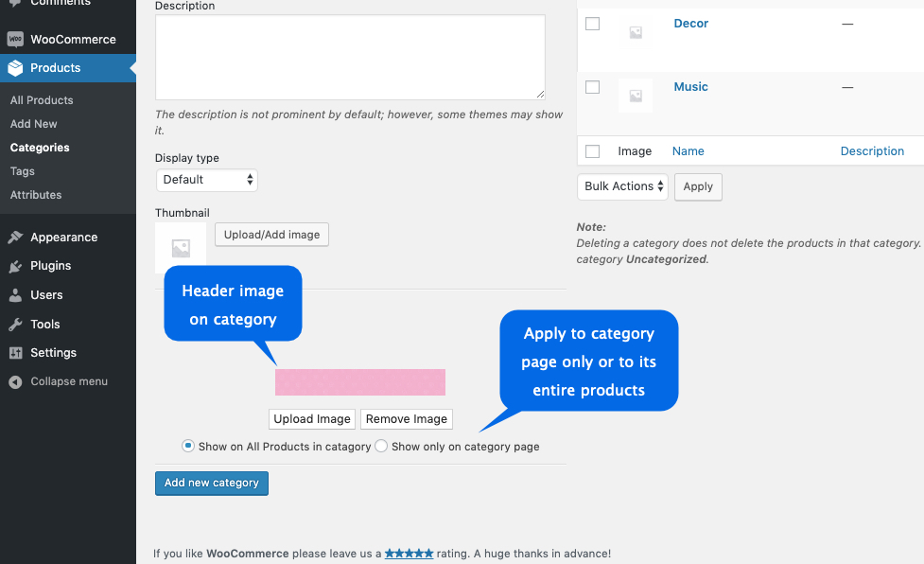Check the box next to Decor

tap(592, 23)
